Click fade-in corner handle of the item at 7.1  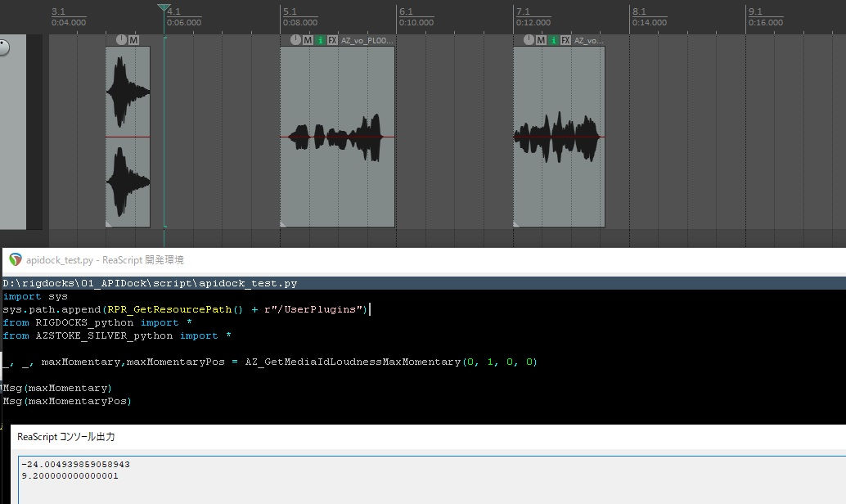[x=515, y=224]
